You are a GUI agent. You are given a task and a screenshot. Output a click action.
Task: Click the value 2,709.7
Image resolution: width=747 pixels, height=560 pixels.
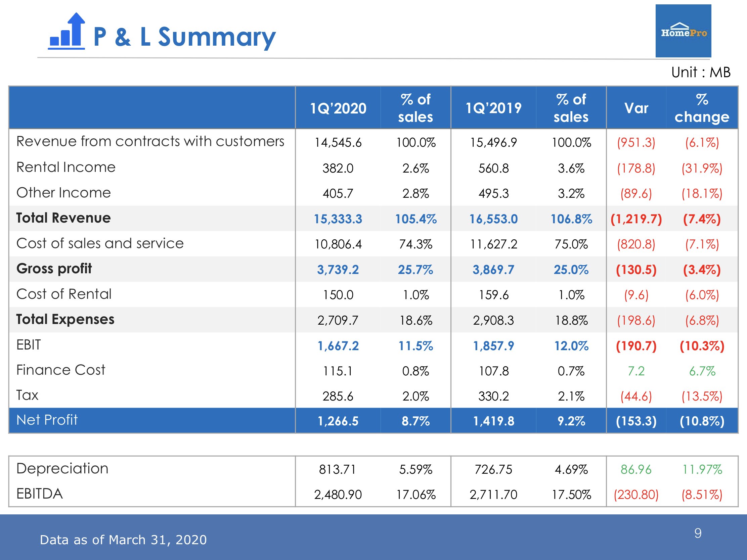(x=338, y=320)
